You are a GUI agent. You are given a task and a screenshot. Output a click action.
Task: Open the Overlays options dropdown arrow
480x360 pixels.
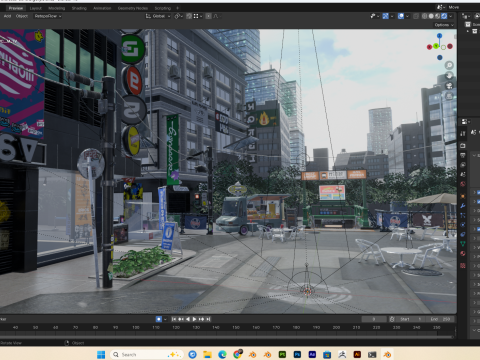[407, 16]
